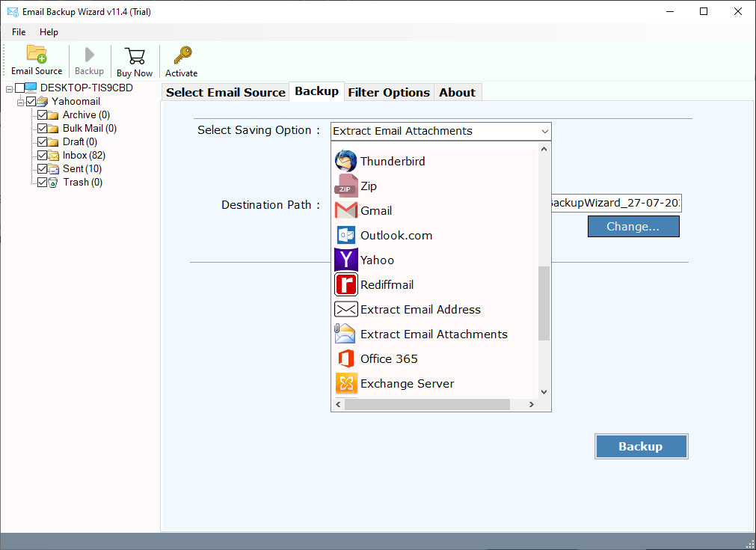
Task: Toggle the DESKTOP-TIS9CBD checkbox
Action: 19,88
